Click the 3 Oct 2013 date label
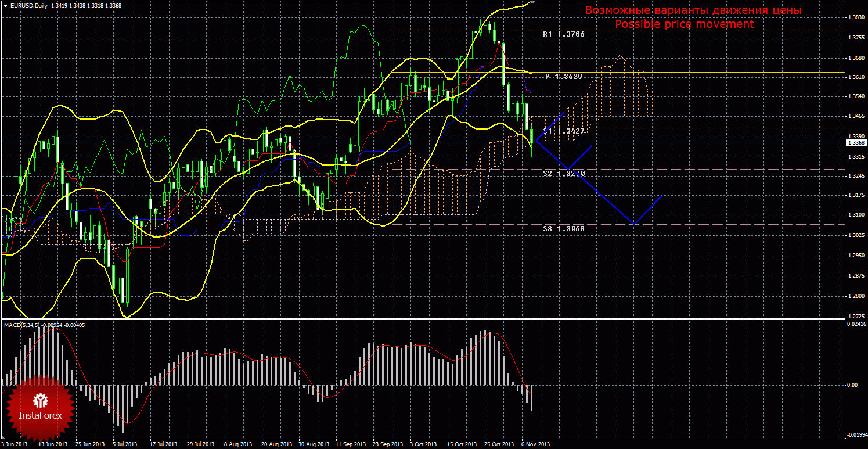 [x=423, y=444]
